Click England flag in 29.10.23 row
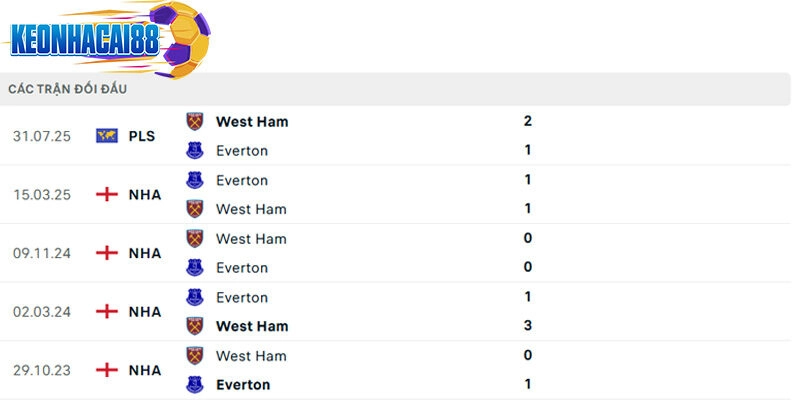The height and width of the screenshot is (400, 800). [x=107, y=370]
